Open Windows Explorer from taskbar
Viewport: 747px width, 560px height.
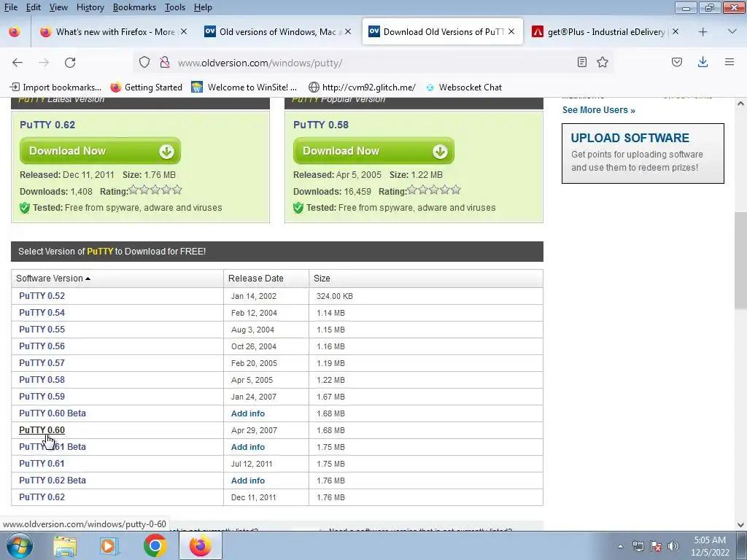(x=65, y=546)
